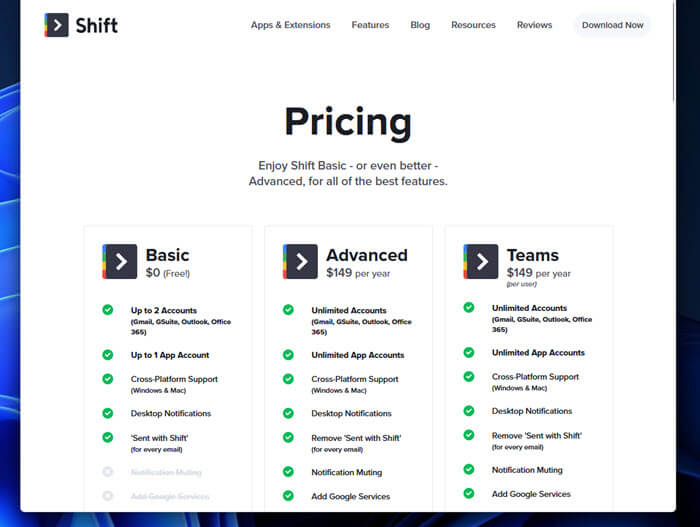Click Advanced Unlimited Accounts check icon
This screenshot has height=527, width=700.
288,310
